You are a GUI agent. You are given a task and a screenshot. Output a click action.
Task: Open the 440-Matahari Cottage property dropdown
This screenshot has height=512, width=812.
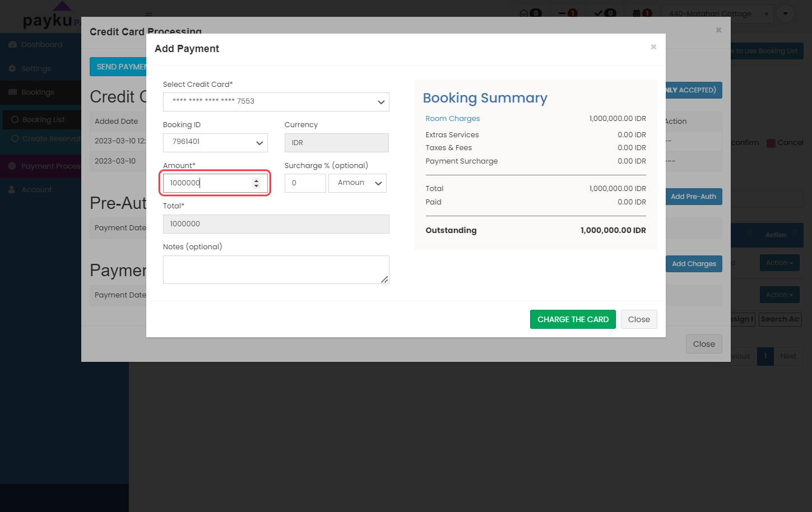[718, 14]
